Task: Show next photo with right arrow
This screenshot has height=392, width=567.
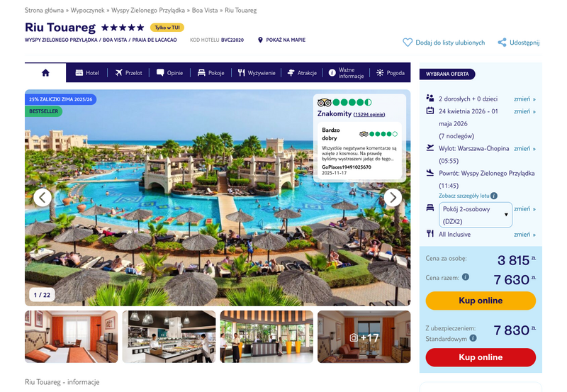Action: pos(393,198)
